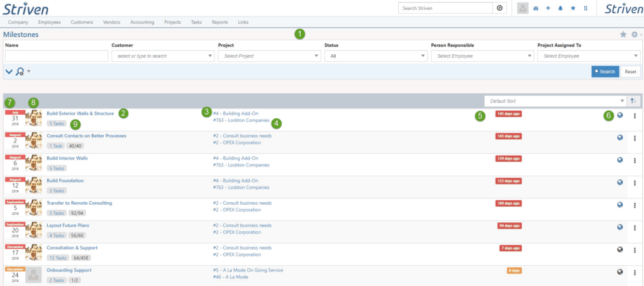Click the blue Search button
This screenshot has height=286, width=644.
tap(606, 72)
